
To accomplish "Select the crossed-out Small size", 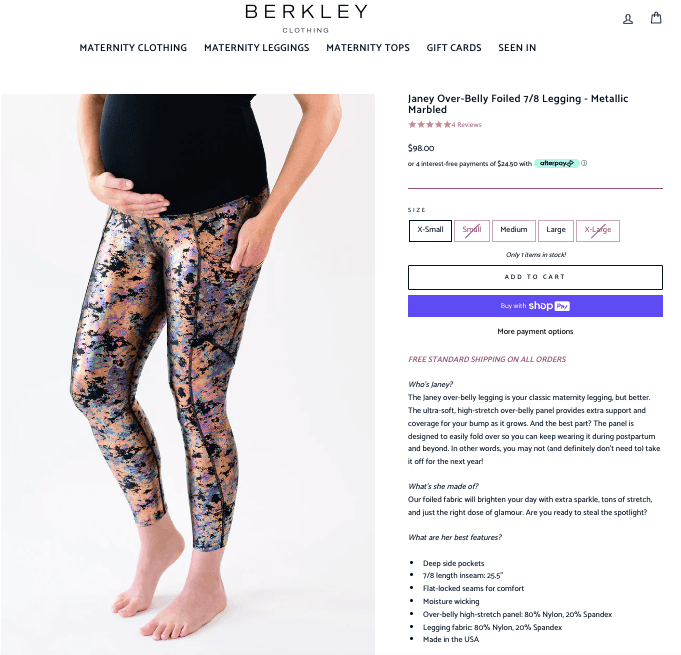I will [x=472, y=231].
